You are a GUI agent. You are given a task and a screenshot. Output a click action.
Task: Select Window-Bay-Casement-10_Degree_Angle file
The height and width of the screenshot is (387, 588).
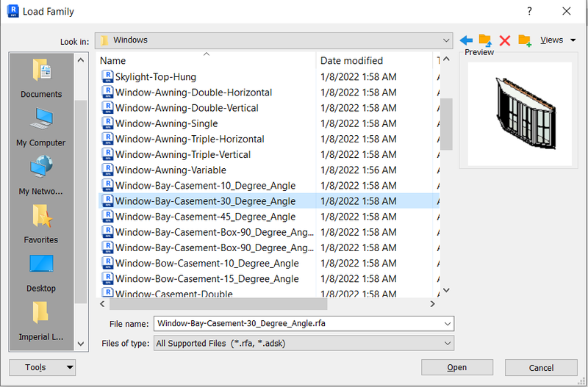click(206, 186)
